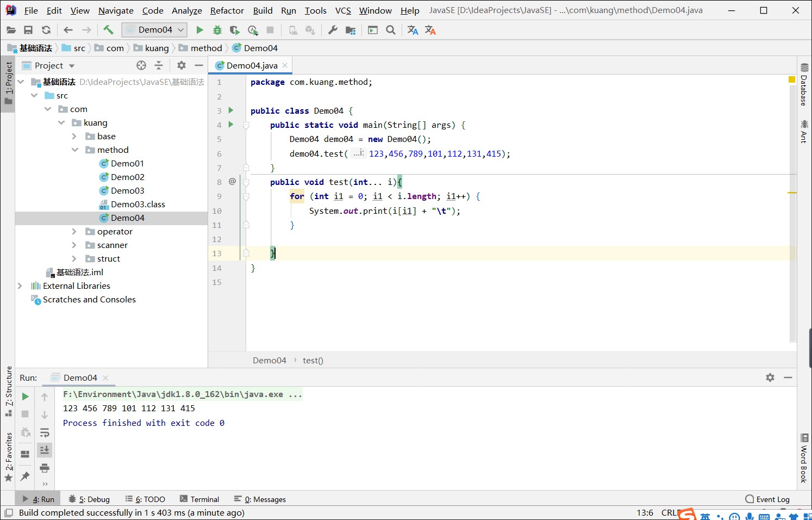Open the Analyze menu

pyautogui.click(x=186, y=10)
